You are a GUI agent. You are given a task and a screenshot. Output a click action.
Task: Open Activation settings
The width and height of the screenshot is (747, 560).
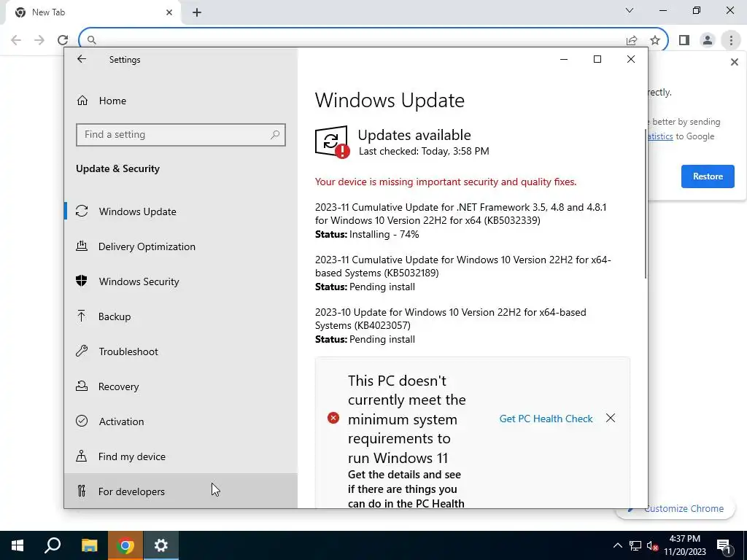click(x=181, y=421)
